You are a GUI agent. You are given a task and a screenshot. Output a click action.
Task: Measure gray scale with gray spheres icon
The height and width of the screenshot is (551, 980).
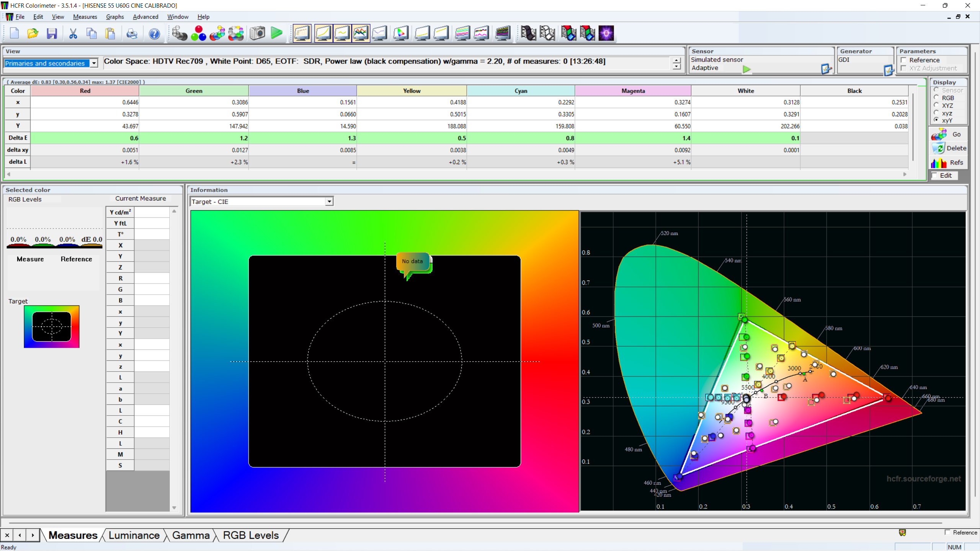pyautogui.click(x=179, y=33)
